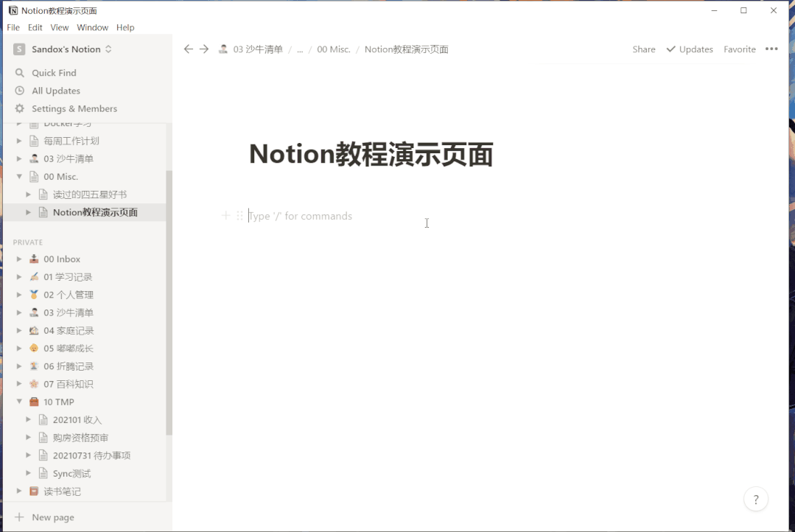
Task: Open the Help menu
Action: 125,27
